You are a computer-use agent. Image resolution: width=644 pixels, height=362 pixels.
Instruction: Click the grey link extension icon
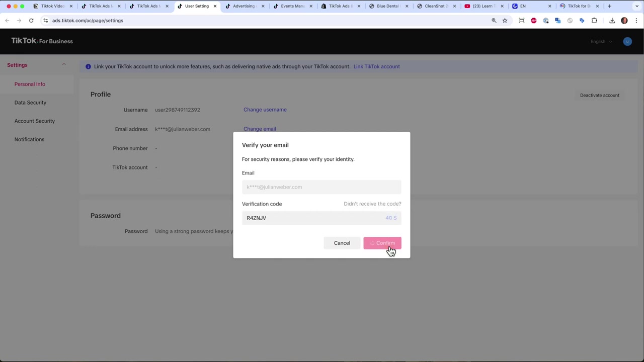click(570, 21)
